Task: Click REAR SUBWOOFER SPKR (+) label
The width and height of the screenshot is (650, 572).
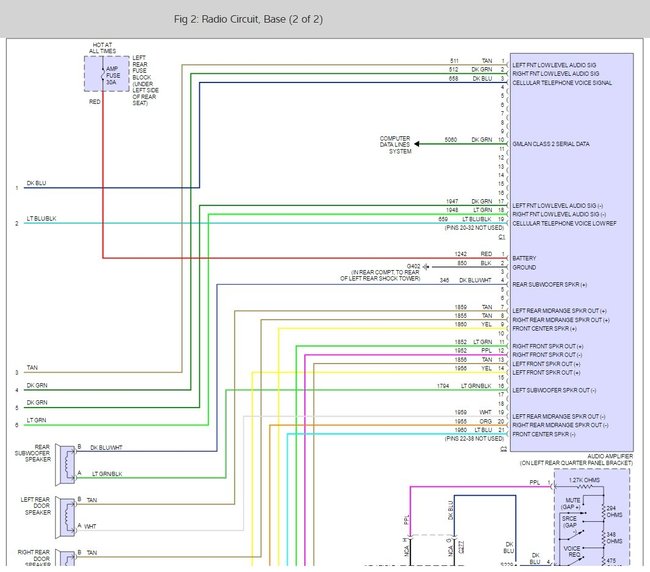Action: coord(549,285)
